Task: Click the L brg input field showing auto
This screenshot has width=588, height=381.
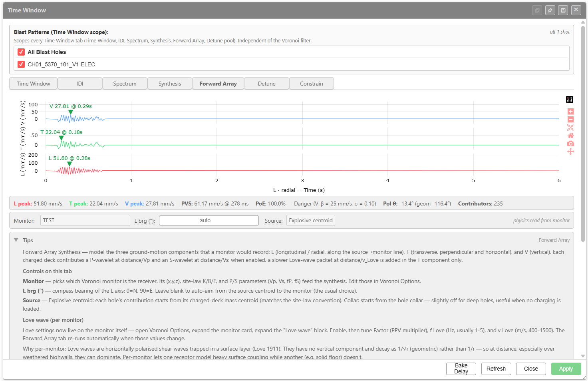Action: [209, 220]
